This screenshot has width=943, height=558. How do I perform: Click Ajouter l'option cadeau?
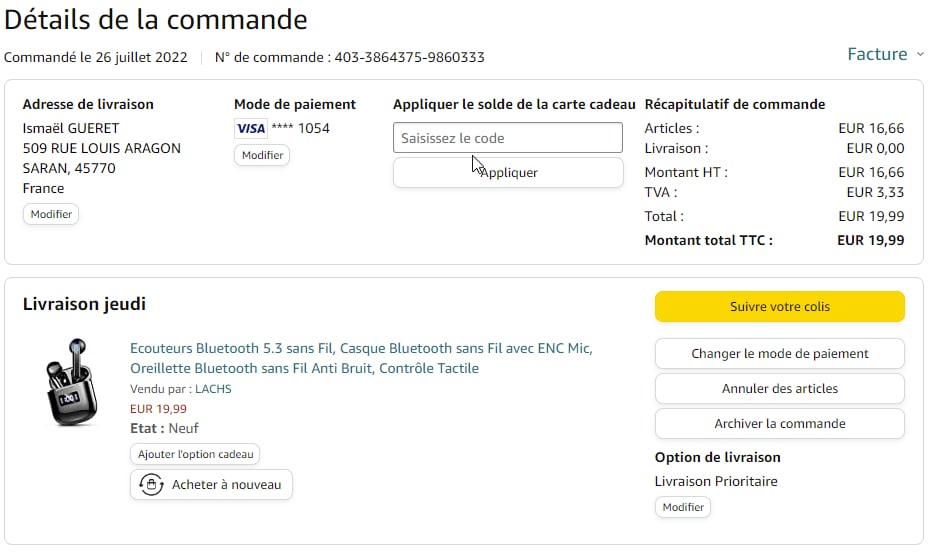pyautogui.click(x=195, y=454)
